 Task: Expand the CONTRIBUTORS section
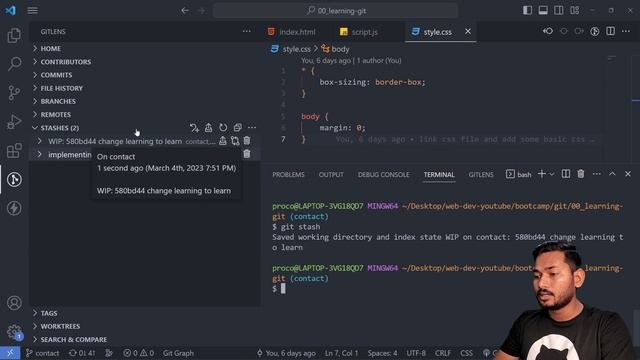[144, 62]
